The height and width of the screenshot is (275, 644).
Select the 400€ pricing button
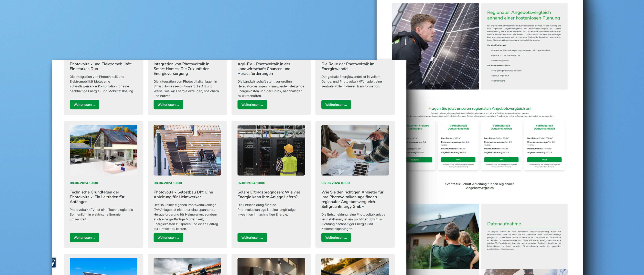tap(458, 160)
